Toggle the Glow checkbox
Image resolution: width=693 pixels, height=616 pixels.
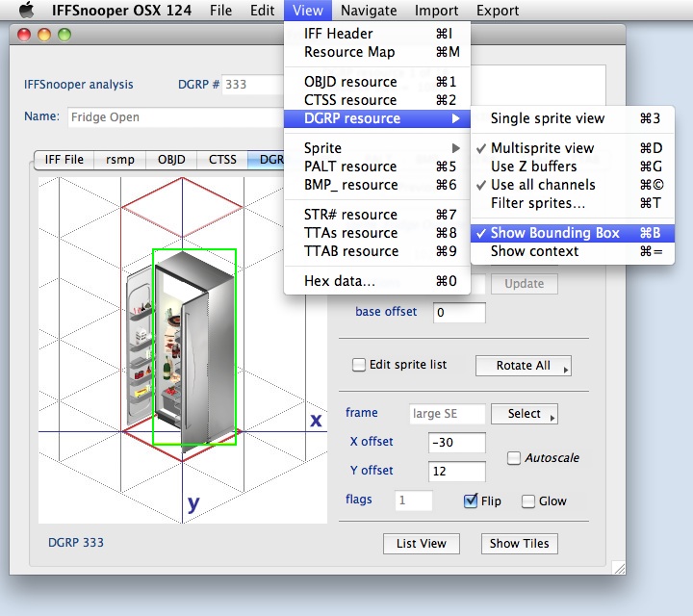(x=527, y=500)
